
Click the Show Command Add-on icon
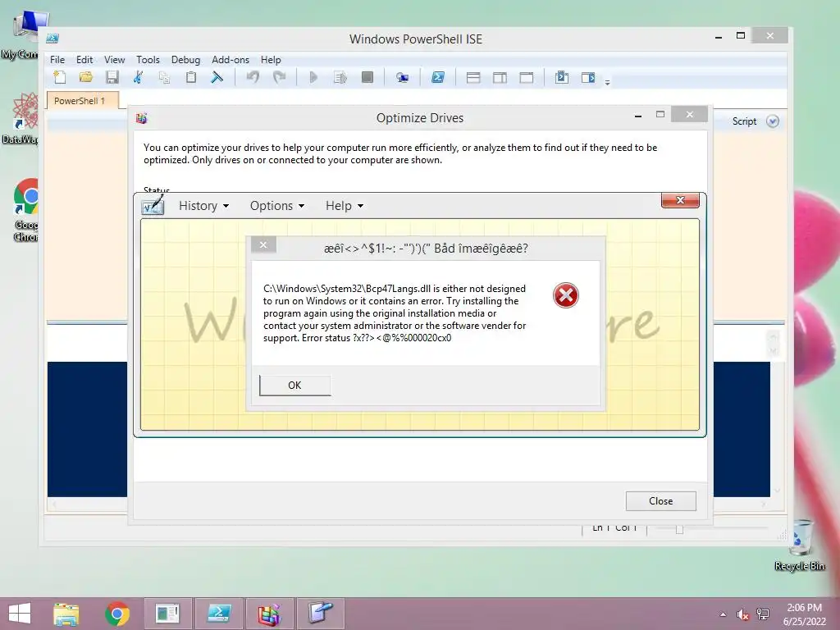(588, 78)
